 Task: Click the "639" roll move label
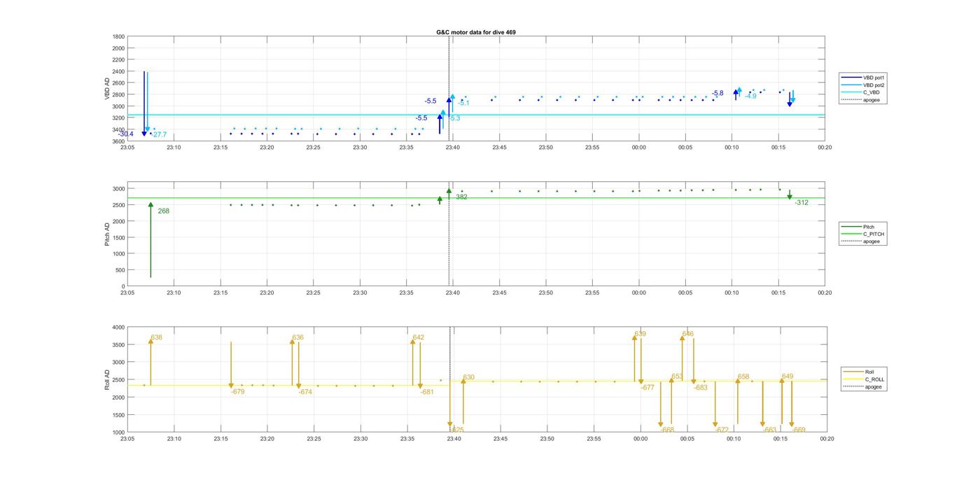tap(640, 335)
